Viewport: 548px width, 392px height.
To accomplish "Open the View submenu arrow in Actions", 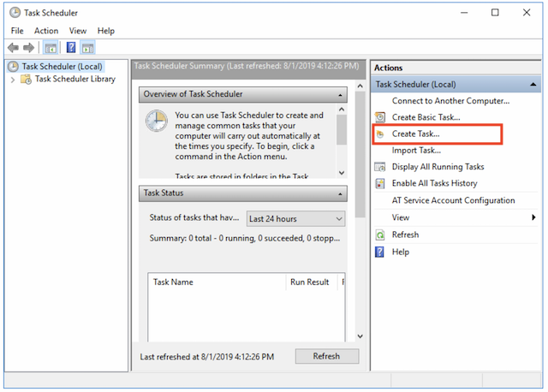I will click(533, 217).
